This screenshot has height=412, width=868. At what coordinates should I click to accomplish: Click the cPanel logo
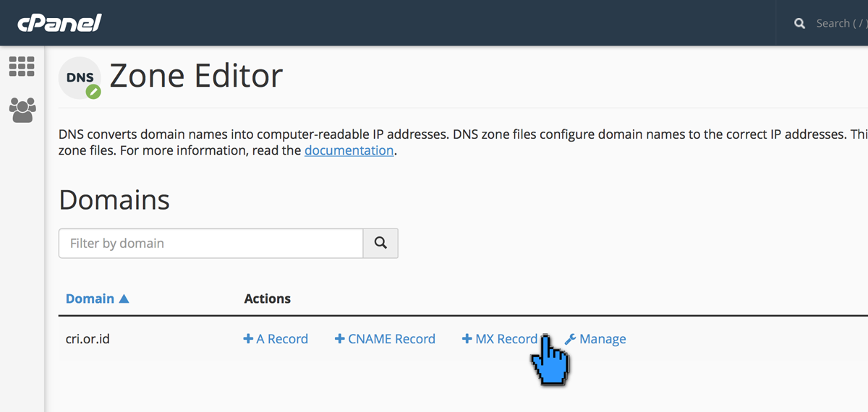point(59,23)
